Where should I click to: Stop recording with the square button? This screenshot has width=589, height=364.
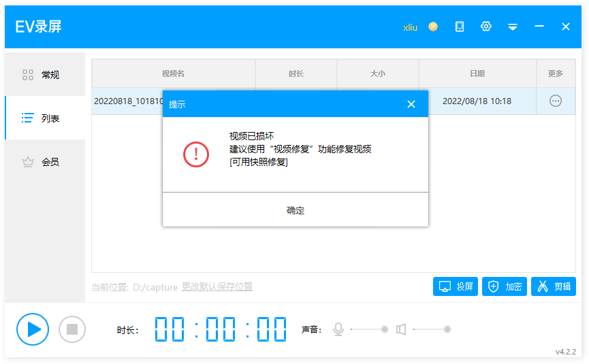click(x=72, y=329)
